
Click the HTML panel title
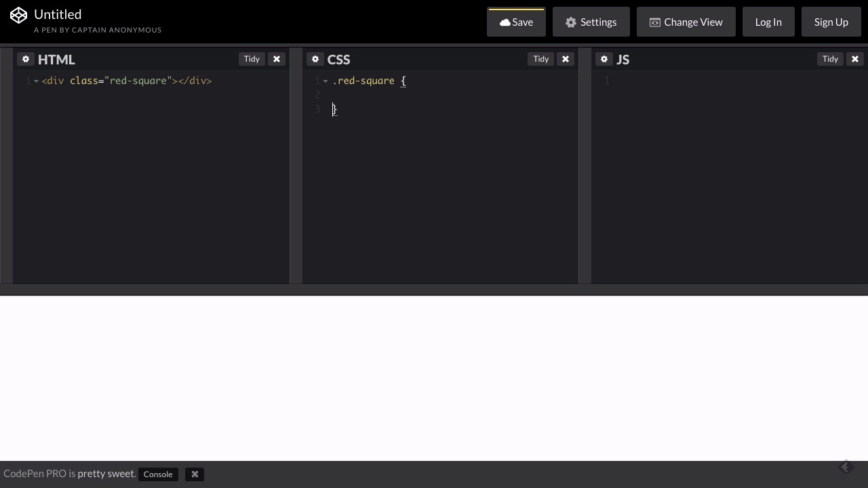click(x=56, y=60)
